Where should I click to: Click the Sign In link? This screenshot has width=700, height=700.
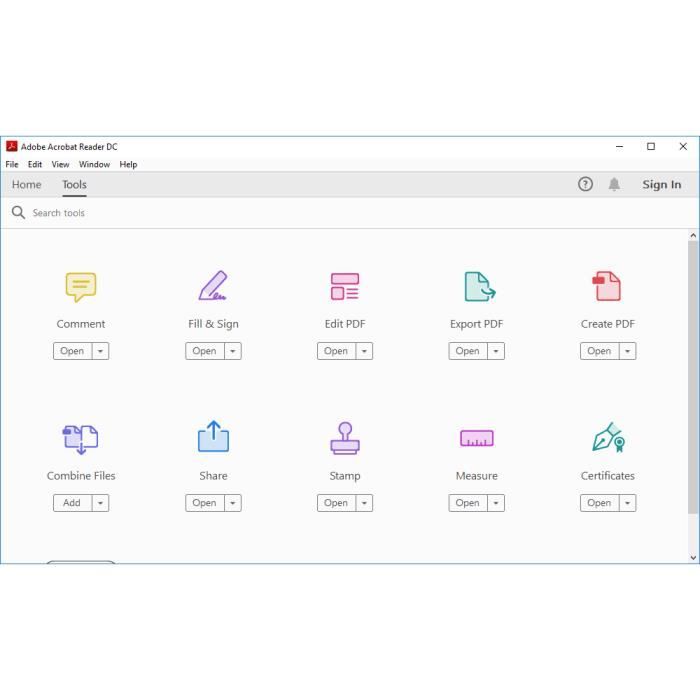coord(662,184)
